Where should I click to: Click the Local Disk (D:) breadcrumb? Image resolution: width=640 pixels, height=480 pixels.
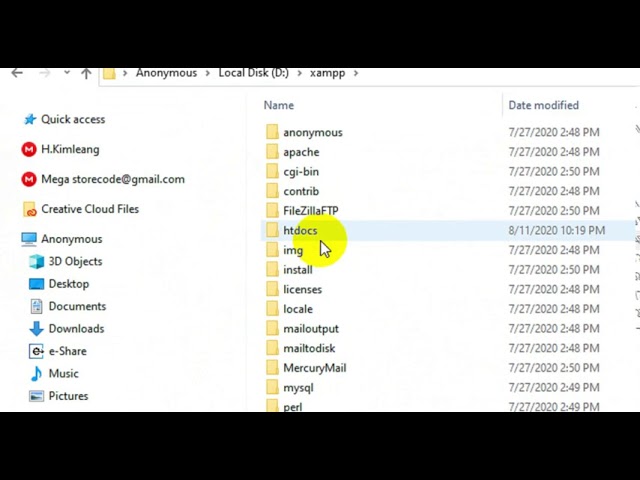(253, 73)
